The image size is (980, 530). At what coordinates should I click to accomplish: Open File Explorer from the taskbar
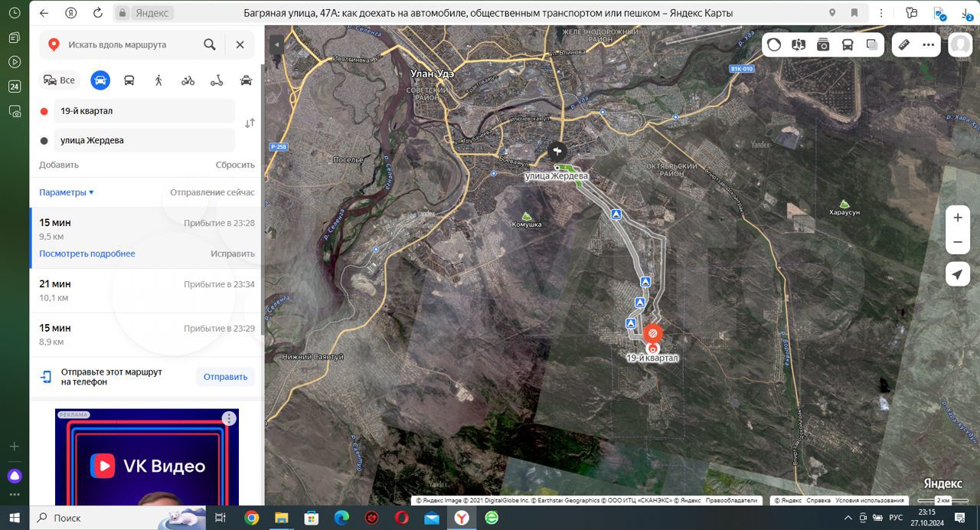tap(281, 518)
